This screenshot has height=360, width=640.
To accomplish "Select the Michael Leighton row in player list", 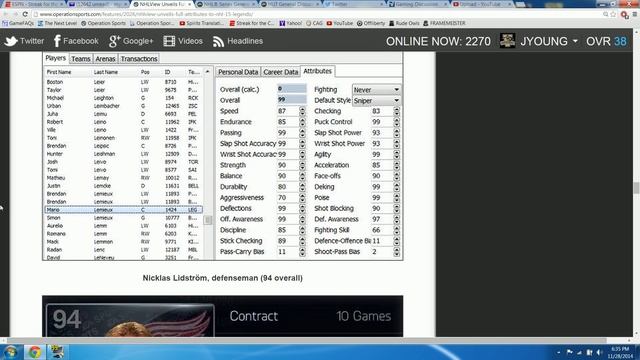I will click(x=123, y=98).
